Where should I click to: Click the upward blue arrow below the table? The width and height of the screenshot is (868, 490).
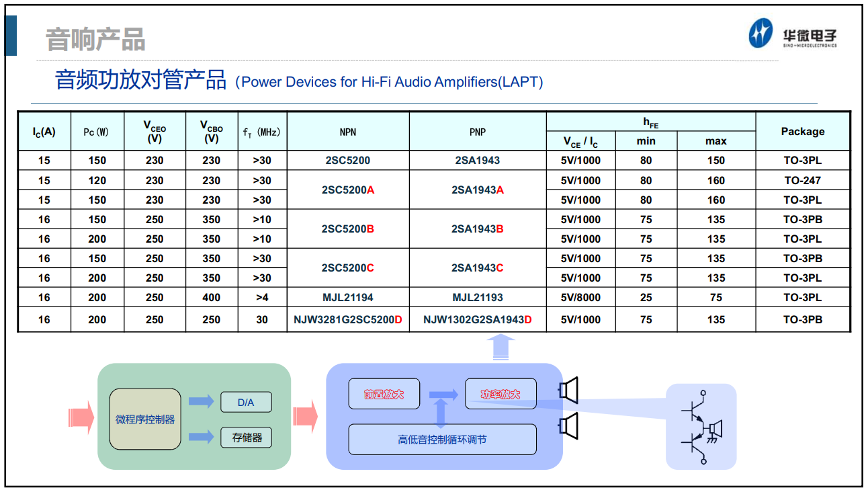click(500, 347)
